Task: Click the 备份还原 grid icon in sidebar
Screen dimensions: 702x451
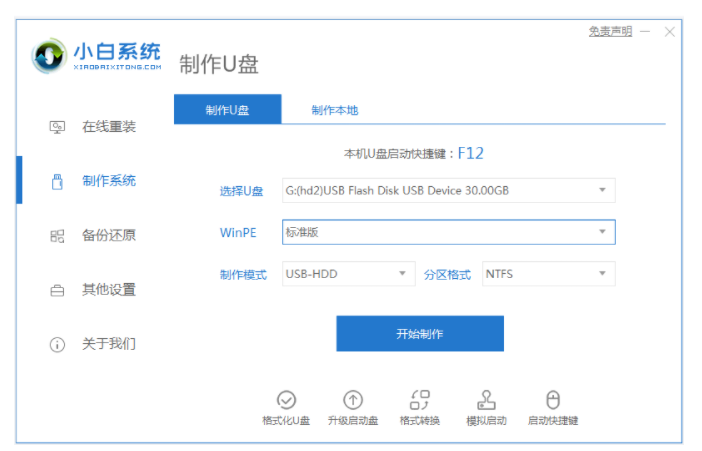Action: [57, 236]
